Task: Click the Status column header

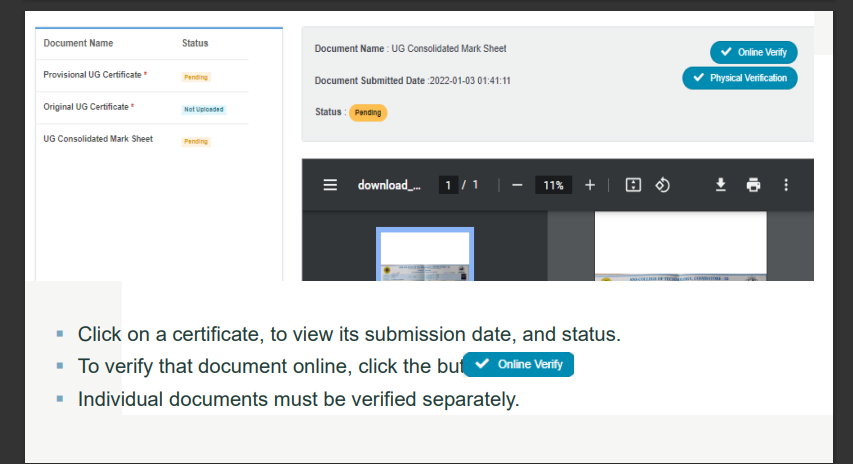Action: (195, 43)
